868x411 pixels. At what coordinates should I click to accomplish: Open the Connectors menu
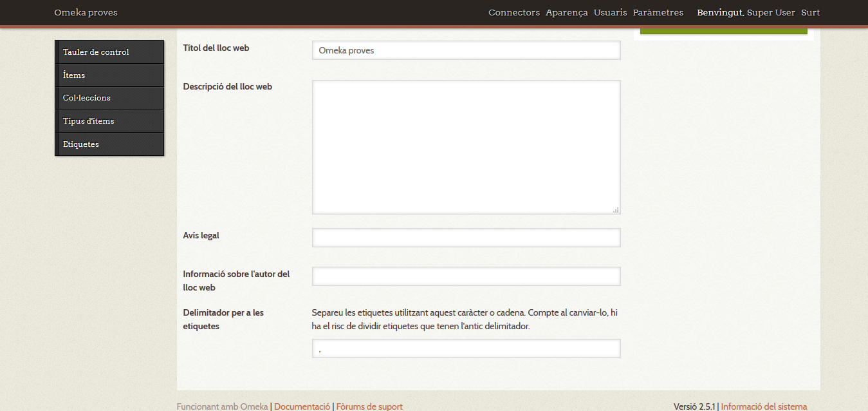(x=513, y=12)
